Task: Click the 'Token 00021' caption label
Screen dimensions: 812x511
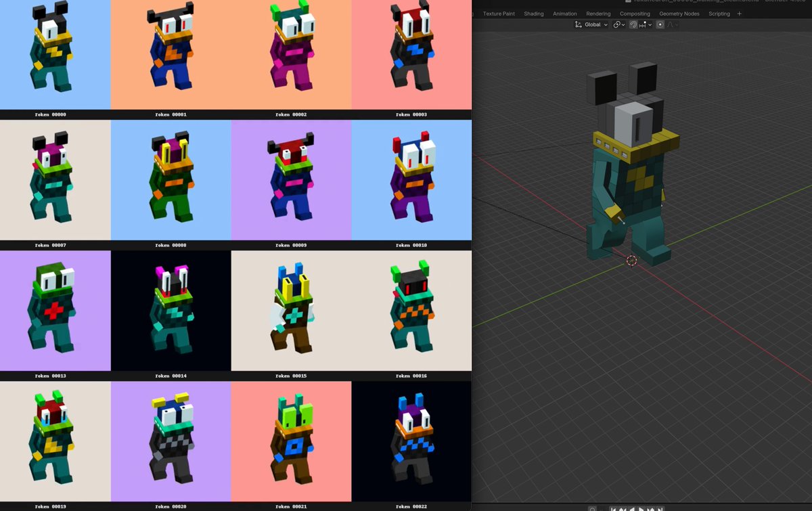Action: coord(291,506)
